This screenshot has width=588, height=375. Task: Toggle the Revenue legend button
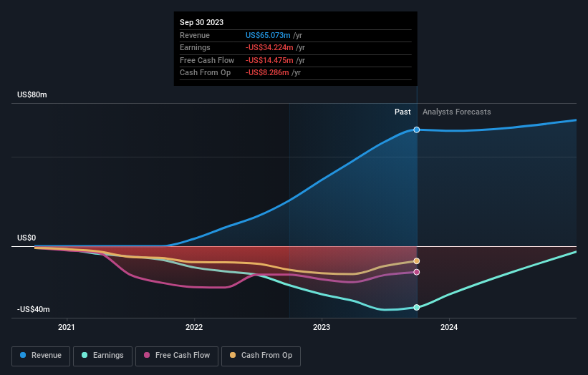[41, 356]
